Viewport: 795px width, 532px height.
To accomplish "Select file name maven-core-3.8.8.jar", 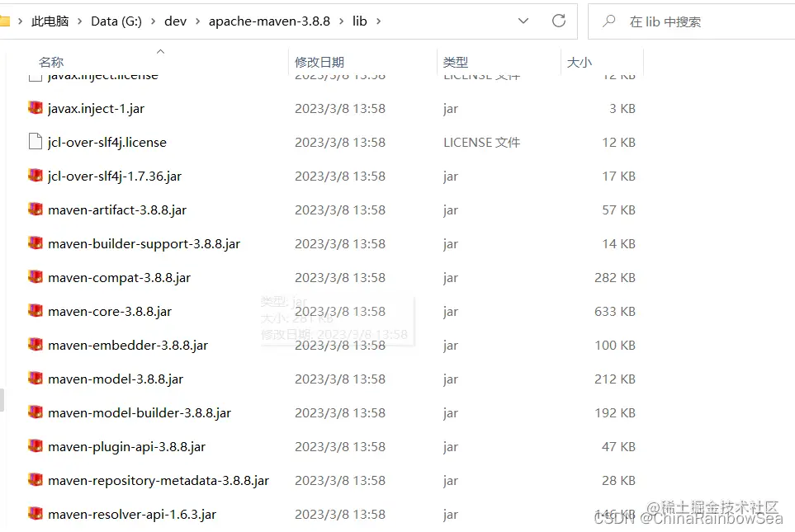I will 110,312.
